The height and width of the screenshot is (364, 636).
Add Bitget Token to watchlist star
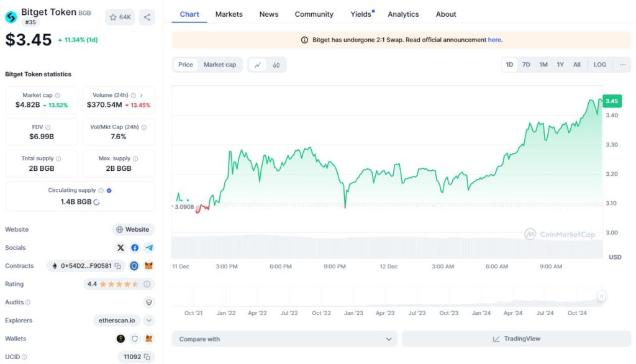pyautogui.click(x=113, y=17)
